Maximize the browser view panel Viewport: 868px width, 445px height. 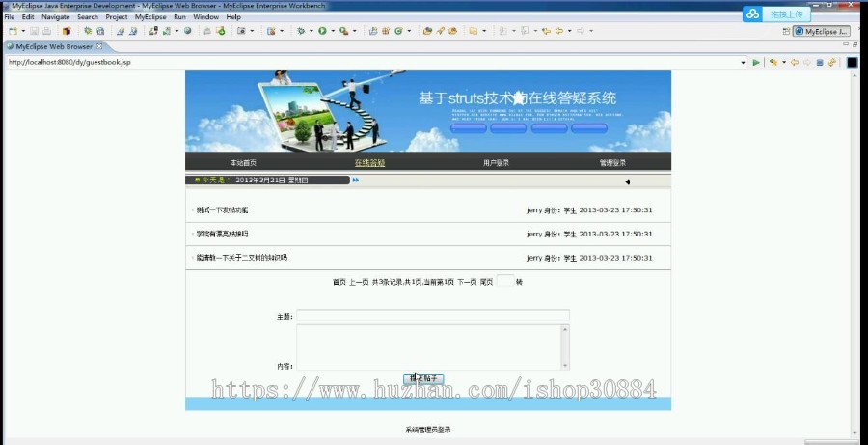tap(855, 45)
